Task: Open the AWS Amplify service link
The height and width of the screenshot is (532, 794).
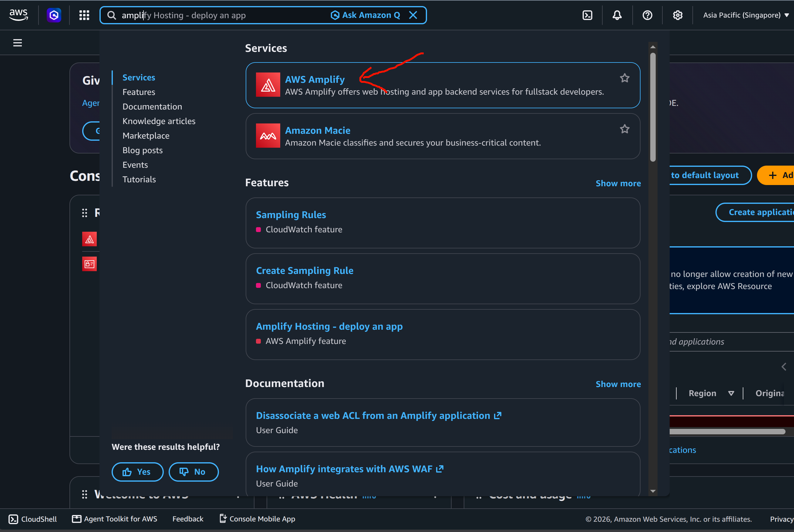Action: click(315, 79)
